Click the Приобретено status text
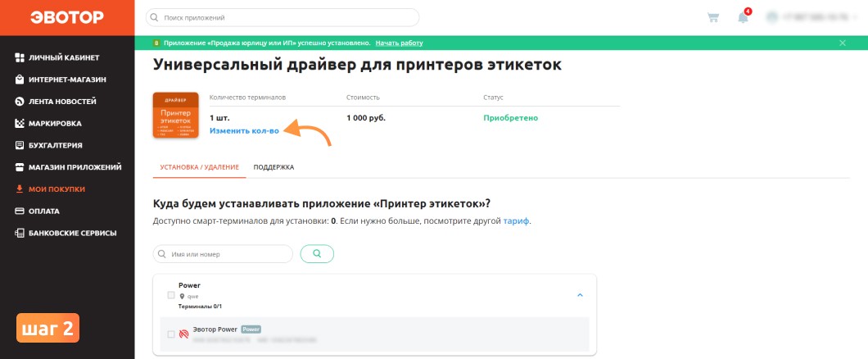 coord(510,118)
